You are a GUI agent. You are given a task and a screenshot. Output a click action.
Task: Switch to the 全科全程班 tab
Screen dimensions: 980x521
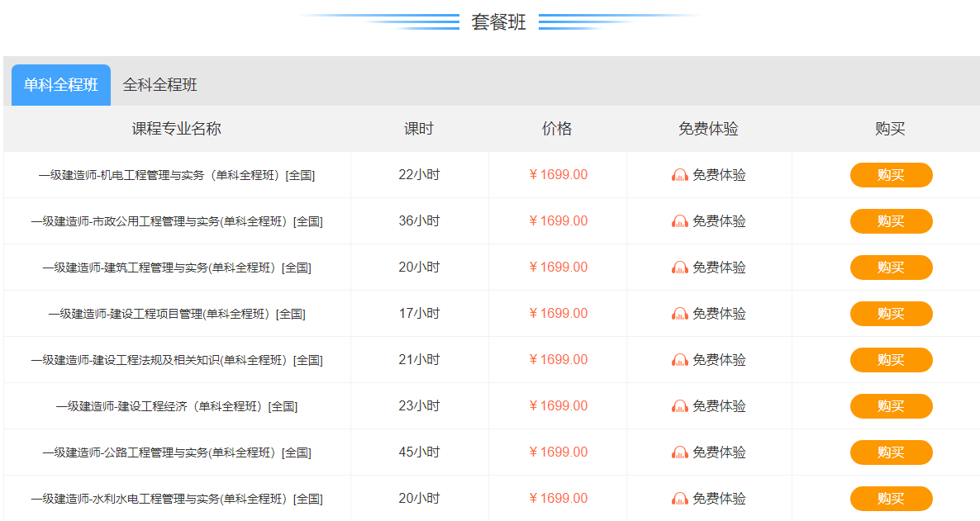tap(159, 84)
